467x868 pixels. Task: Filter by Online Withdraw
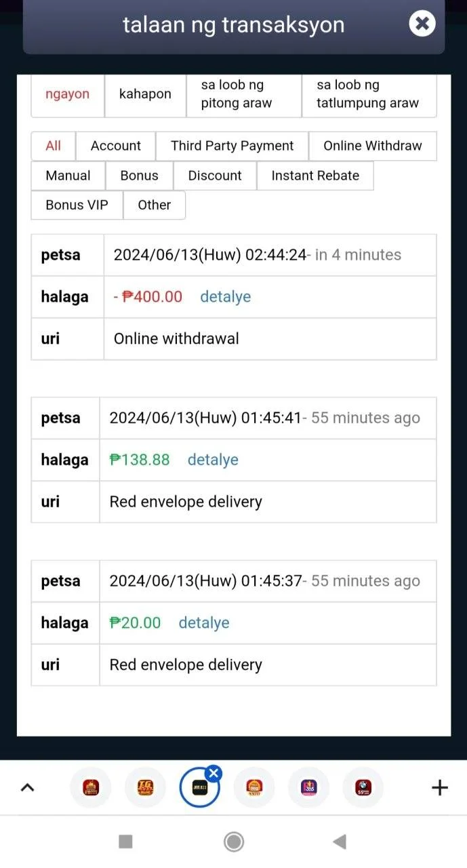click(x=373, y=146)
